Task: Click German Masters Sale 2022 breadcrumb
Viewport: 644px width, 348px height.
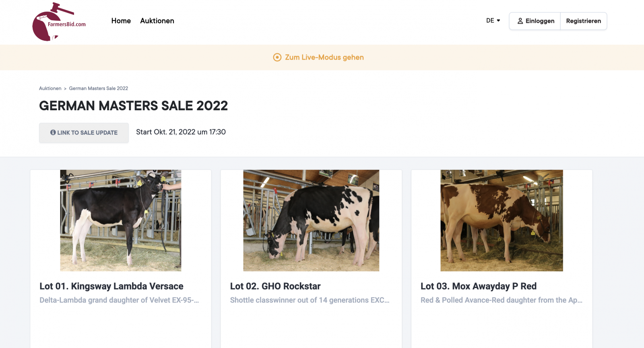Action: point(99,89)
